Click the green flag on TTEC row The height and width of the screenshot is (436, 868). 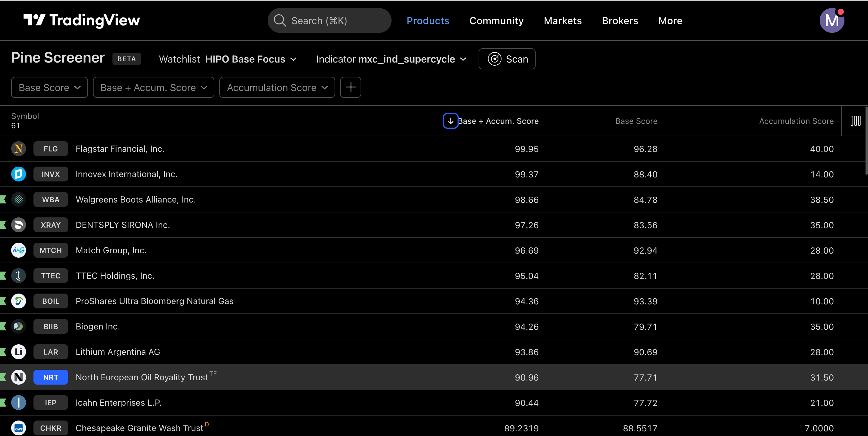point(3,276)
